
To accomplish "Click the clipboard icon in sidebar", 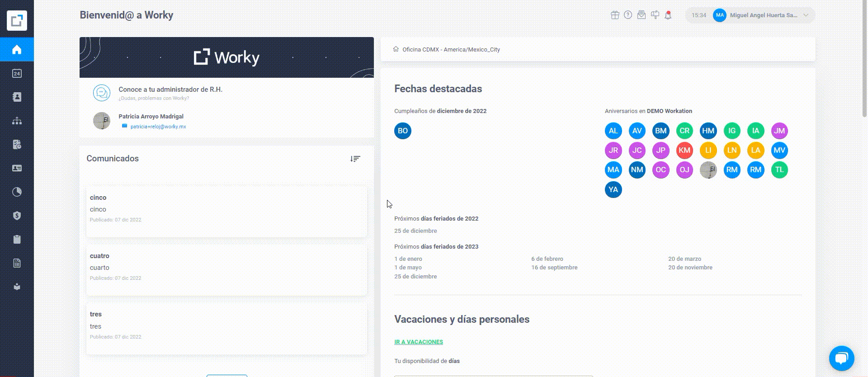I will tap(17, 239).
